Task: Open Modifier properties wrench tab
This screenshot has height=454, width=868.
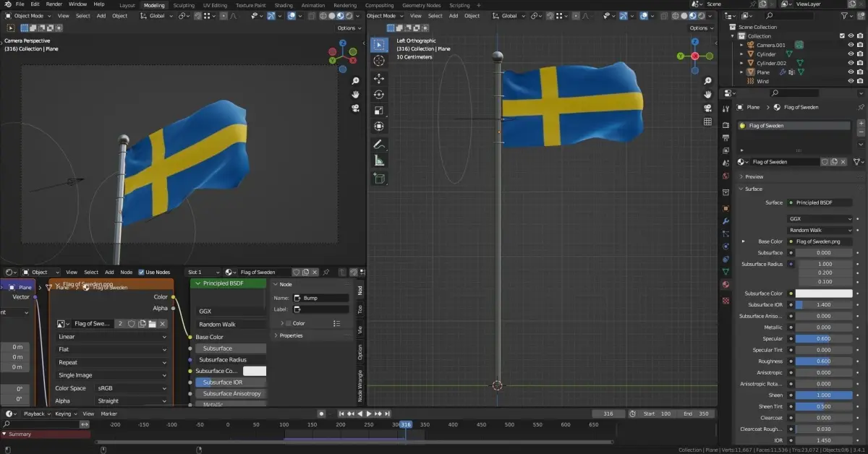Action: click(726, 221)
